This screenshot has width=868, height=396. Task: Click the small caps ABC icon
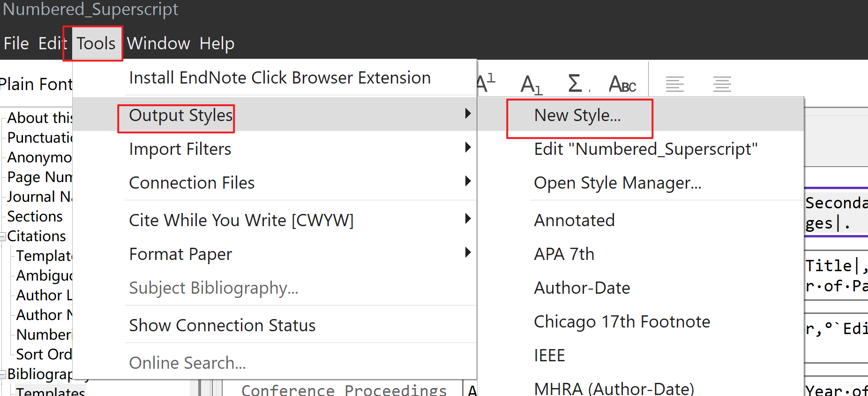622,84
